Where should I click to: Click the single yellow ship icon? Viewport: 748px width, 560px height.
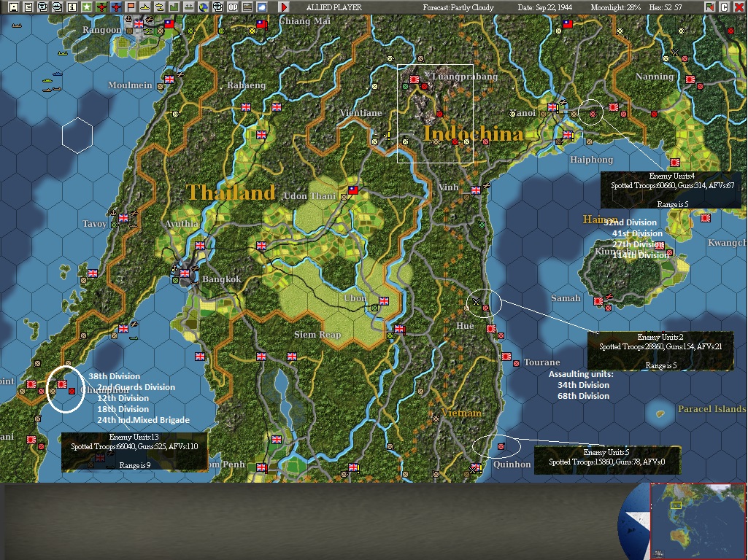pos(144,7)
